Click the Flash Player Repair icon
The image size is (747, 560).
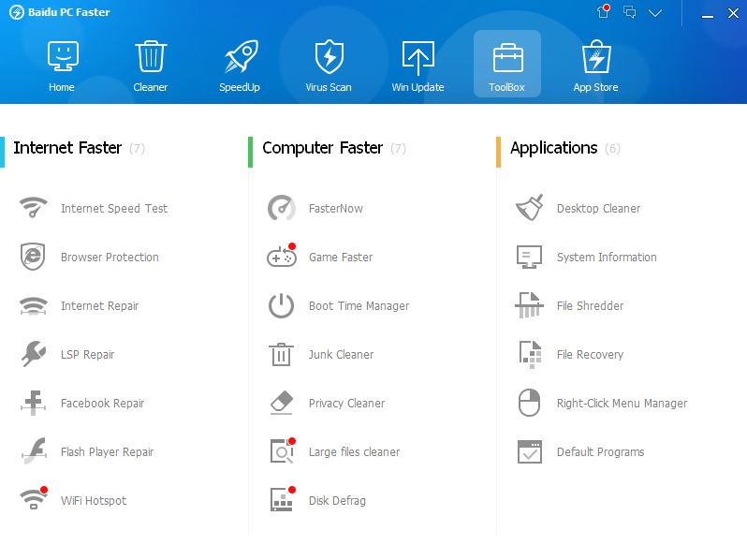(x=35, y=450)
